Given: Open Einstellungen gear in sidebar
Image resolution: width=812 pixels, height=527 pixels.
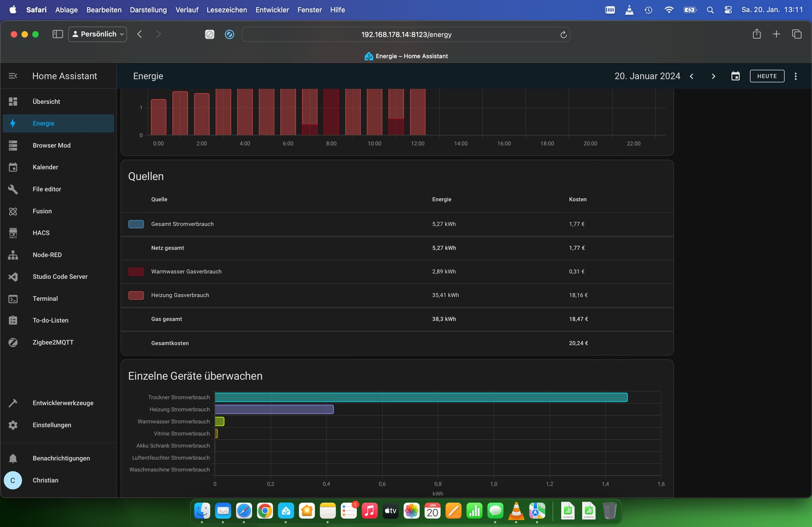Looking at the screenshot, I should (x=13, y=425).
